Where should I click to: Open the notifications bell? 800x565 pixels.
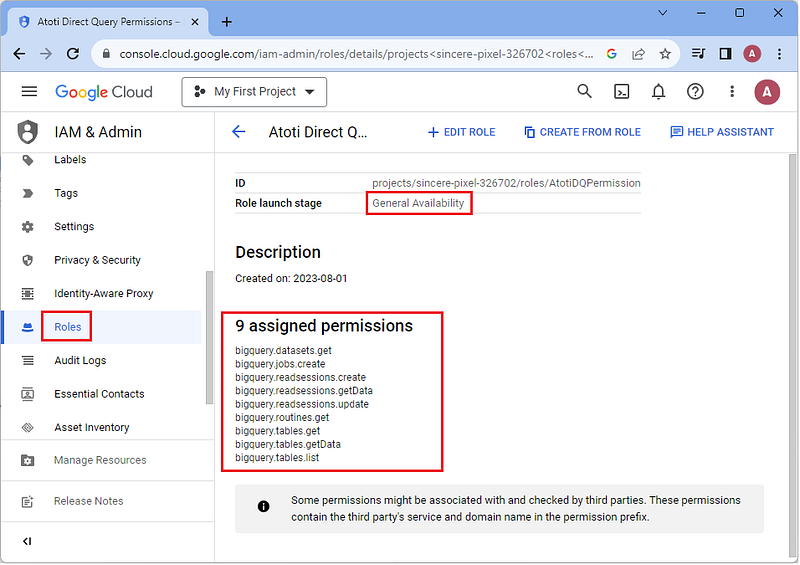[658, 92]
